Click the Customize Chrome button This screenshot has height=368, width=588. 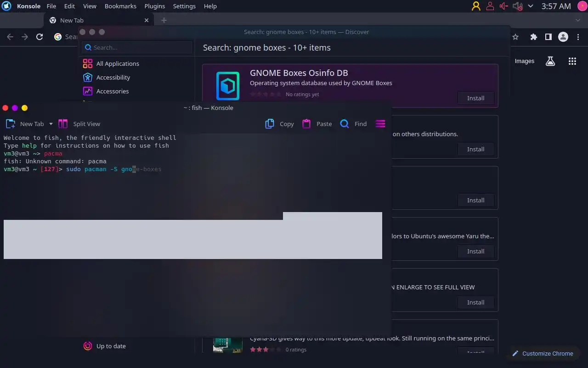543,353
